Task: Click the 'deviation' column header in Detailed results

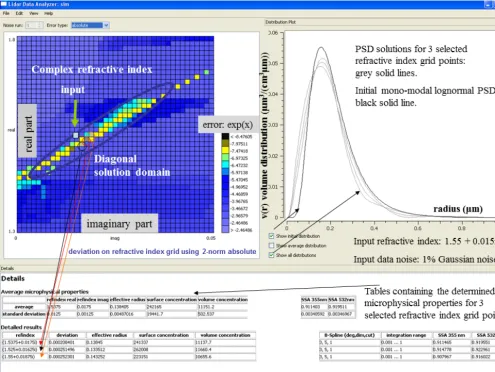Action: [67, 335]
